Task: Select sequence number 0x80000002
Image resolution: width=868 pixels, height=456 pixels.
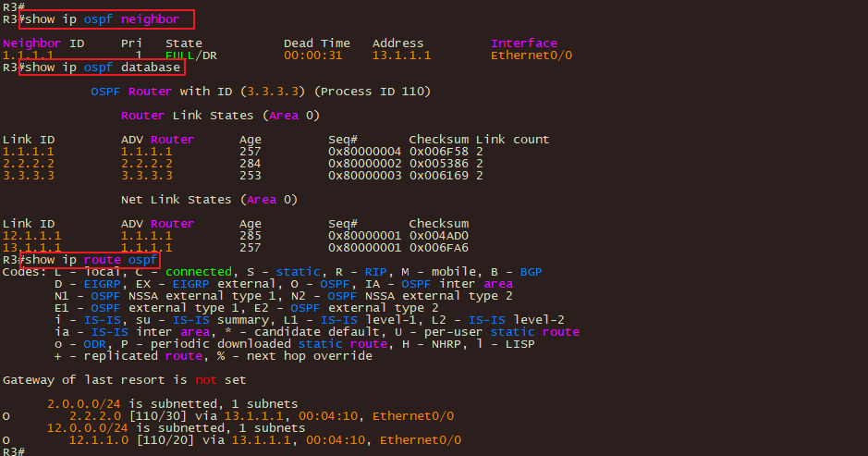Action: point(364,164)
